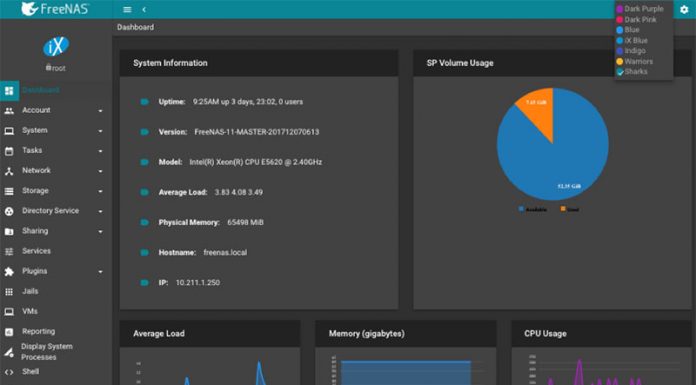Expand the Storage menu arrow
The width and height of the screenshot is (696, 385).
[x=100, y=191]
